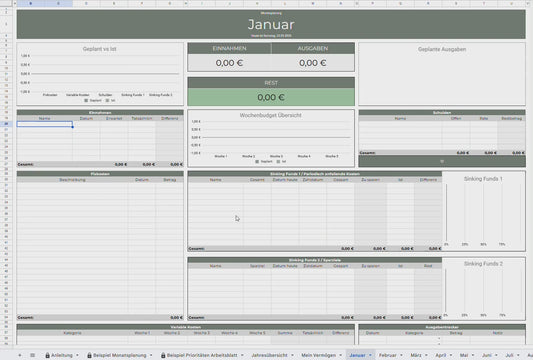Image resolution: width=533 pixels, height=360 pixels.
Task: Click the Einnahmen table header
Action: (100, 113)
